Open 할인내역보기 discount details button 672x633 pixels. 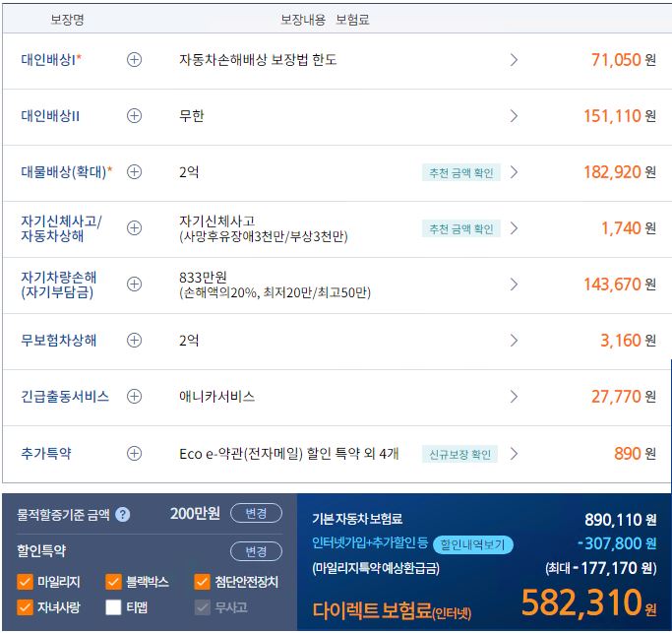coord(472,544)
